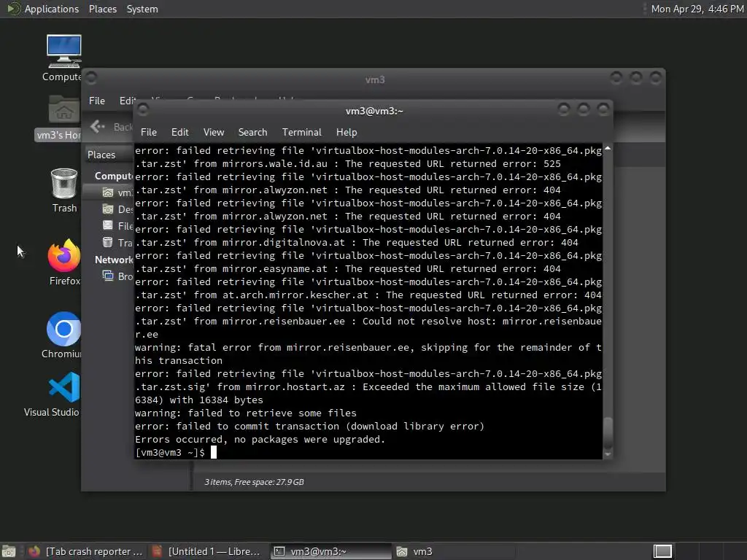The height and width of the screenshot is (560, 747).
Task: Click terminal scrollbar up arrow
Action: click(608, 149)
